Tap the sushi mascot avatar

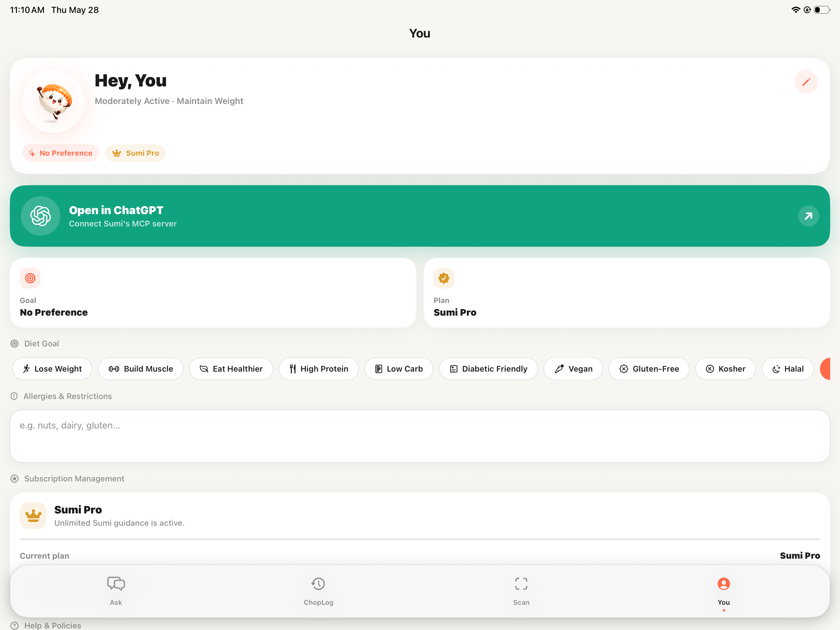pos(53,102)
